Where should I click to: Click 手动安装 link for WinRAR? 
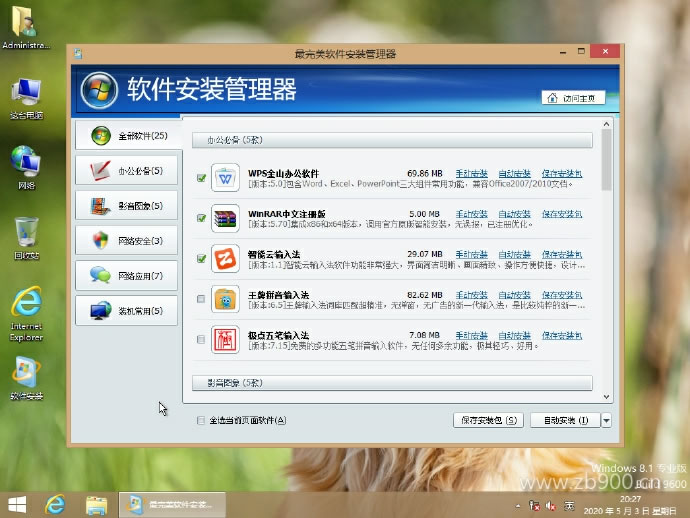471,214
